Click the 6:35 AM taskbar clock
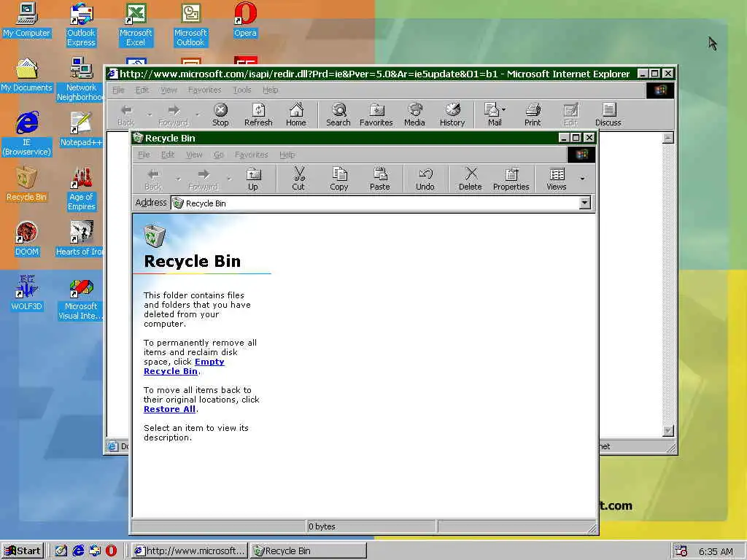747x560 pixels. tap(716, 551)
